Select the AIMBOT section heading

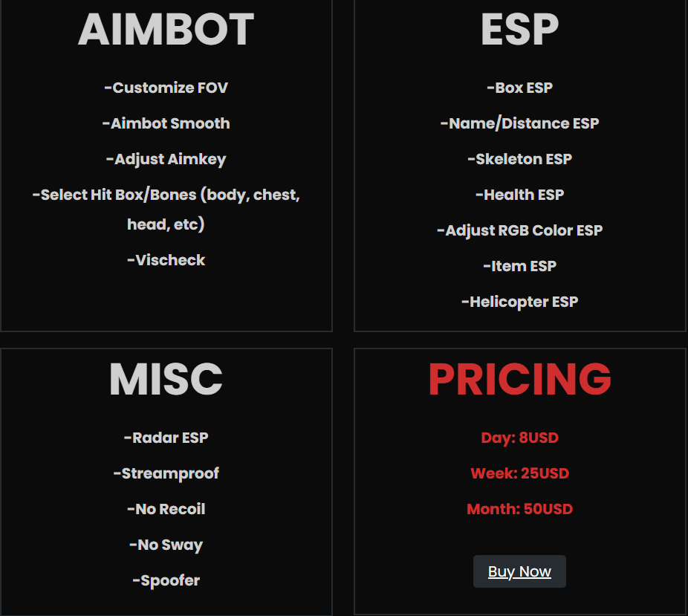click(166, 30)
